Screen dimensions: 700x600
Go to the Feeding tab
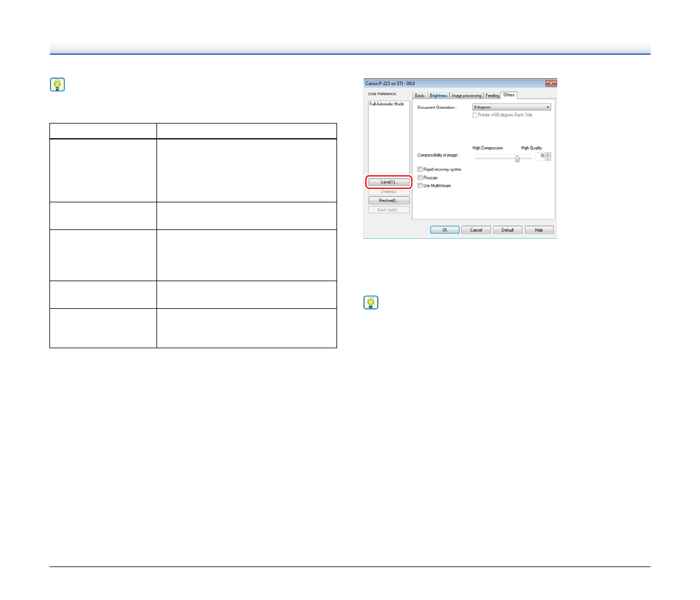coord(492,95)
